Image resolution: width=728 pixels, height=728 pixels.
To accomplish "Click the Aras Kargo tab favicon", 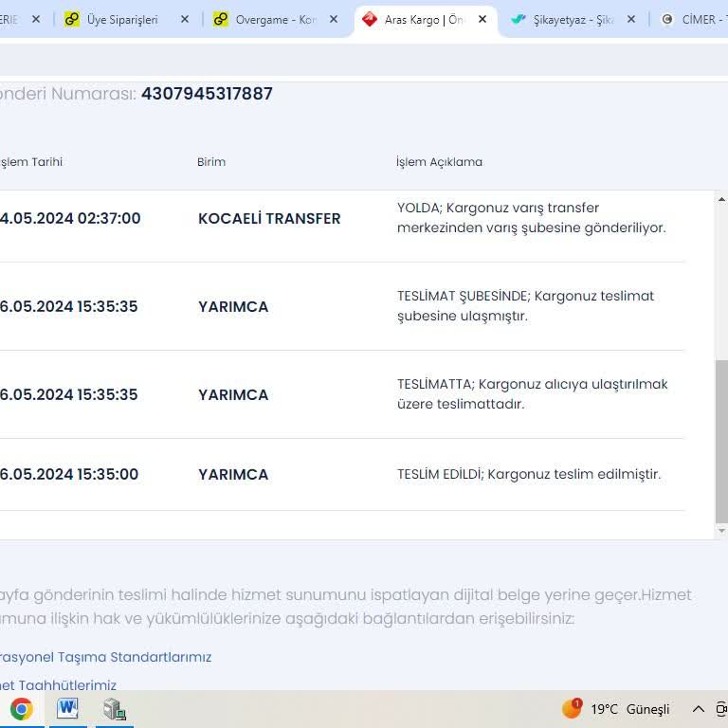I will coord(370,20).
